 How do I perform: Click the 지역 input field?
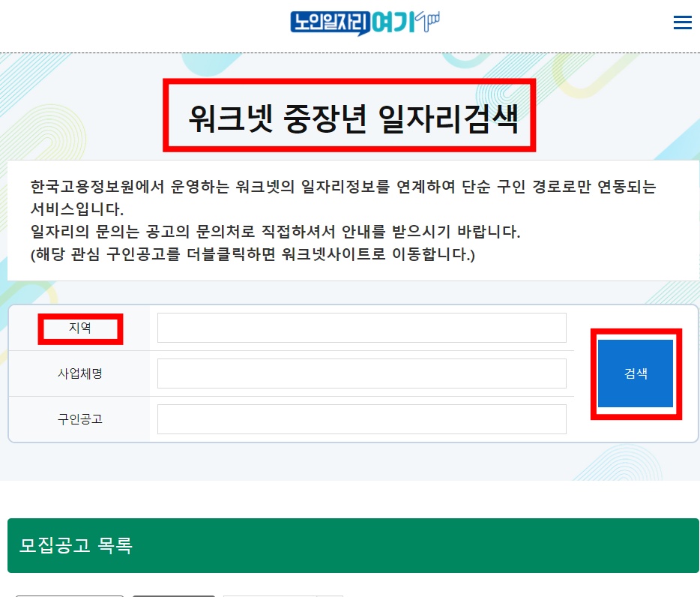(361, 328)
